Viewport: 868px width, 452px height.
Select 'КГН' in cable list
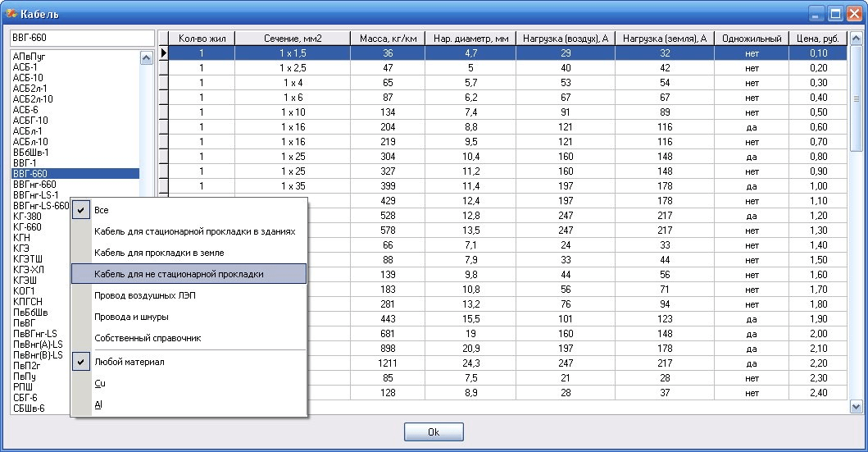coord(21,237)
